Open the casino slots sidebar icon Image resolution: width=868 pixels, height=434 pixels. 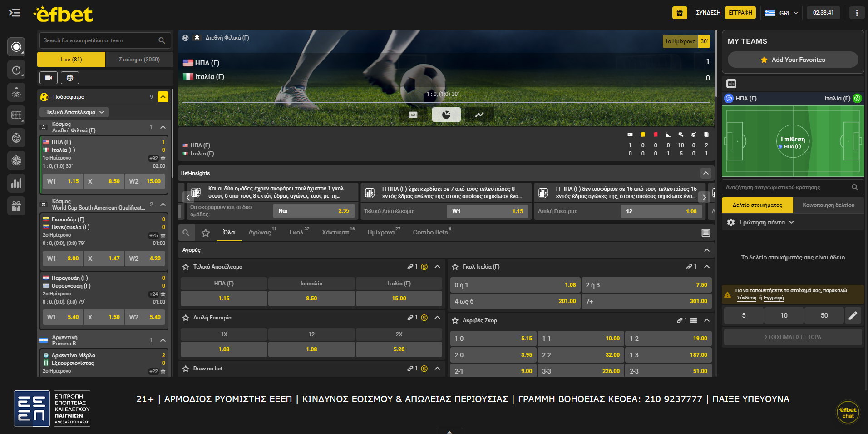[x=16, y=115]
